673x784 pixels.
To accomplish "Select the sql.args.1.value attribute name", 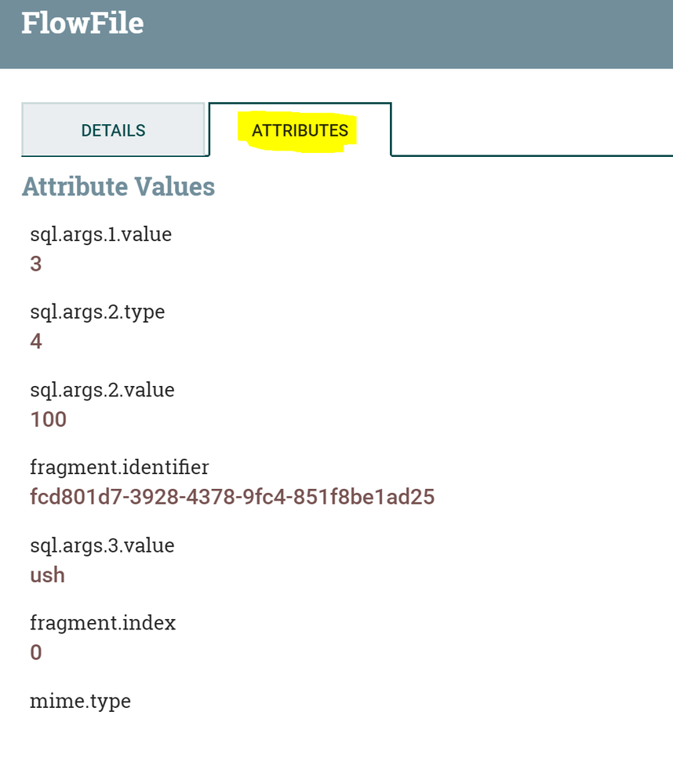I will click(x=100, y=235).
